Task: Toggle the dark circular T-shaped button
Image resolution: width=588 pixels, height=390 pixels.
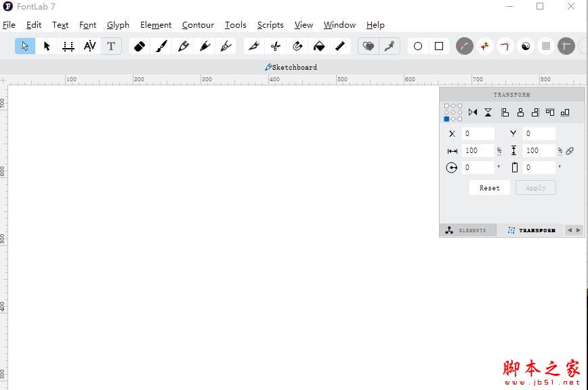Action: [566, 46]
